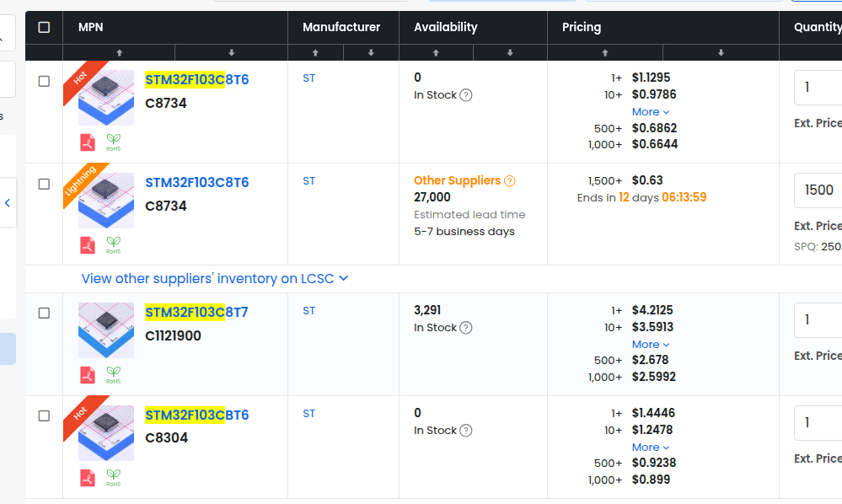Sort Availability column ascending arrow
This screenshot has width=842, height=504.
tap(436, 52)
